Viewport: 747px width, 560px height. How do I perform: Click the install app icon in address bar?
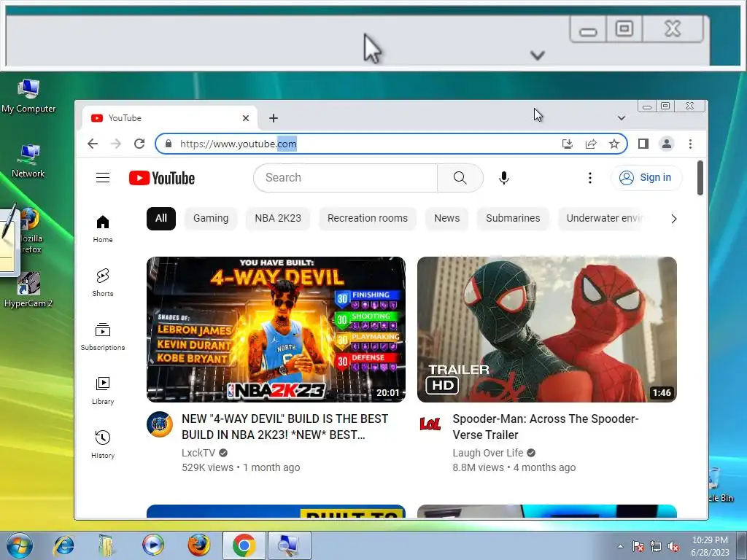coord(567,144)
